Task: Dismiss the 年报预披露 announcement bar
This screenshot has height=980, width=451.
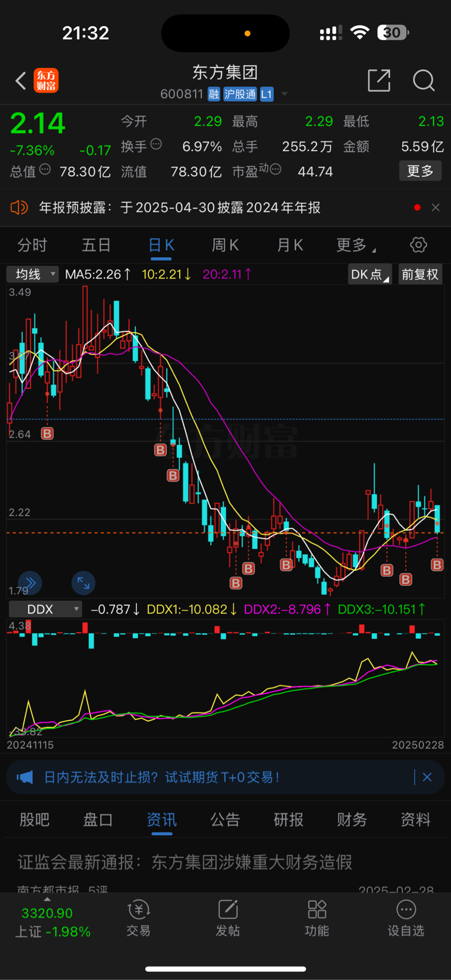Action: click(435, 207)
